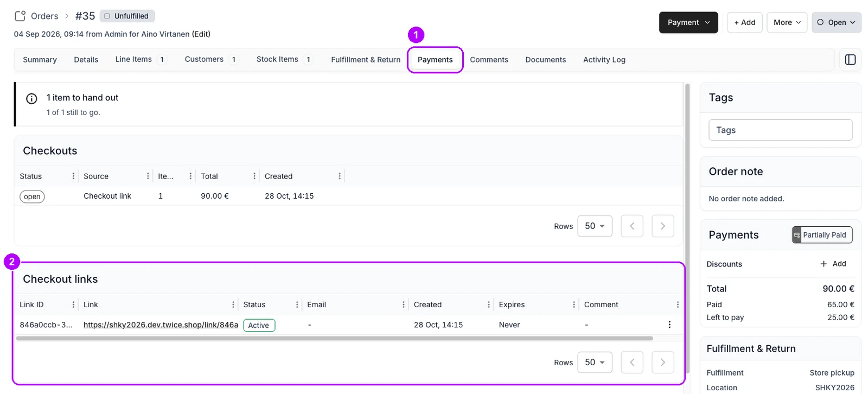Toggle the side panel layout icon

850,60
